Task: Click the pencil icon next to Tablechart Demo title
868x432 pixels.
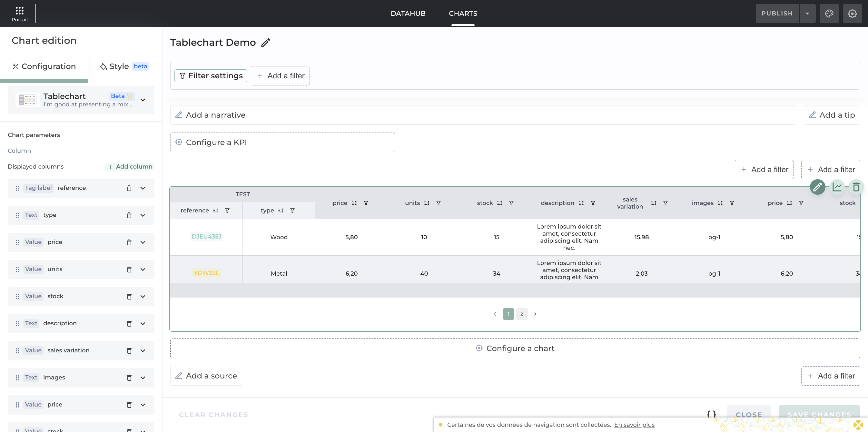Action: pos(265,43)
